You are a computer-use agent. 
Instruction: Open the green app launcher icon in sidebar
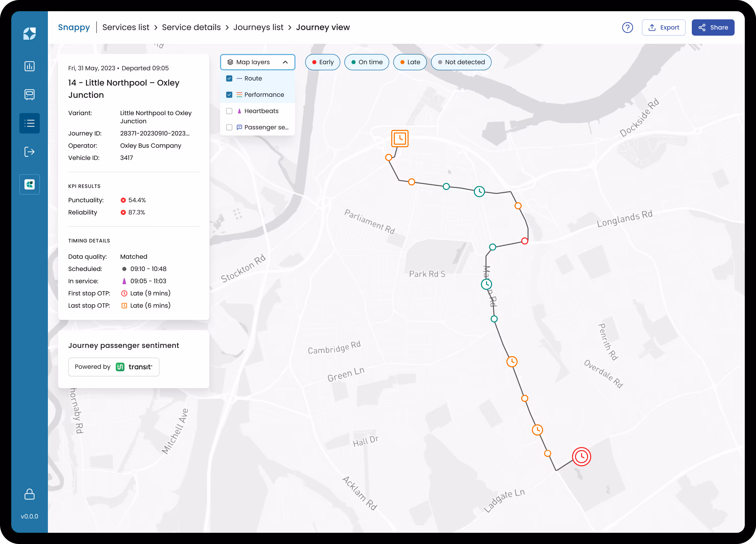click(29, 184)
